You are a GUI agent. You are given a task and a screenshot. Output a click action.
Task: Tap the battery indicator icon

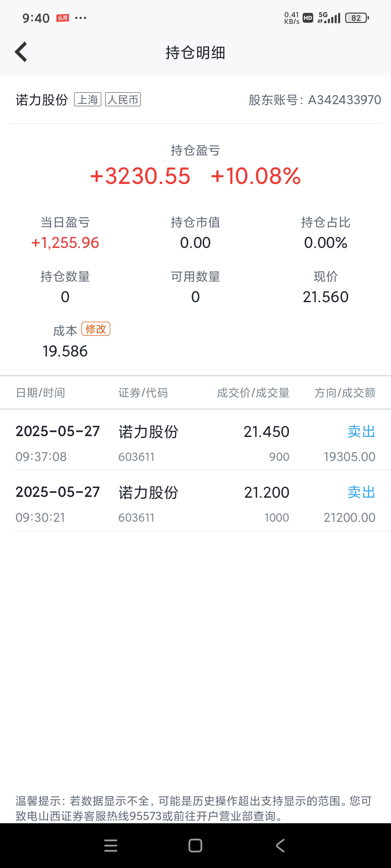(x=357, y=18)
